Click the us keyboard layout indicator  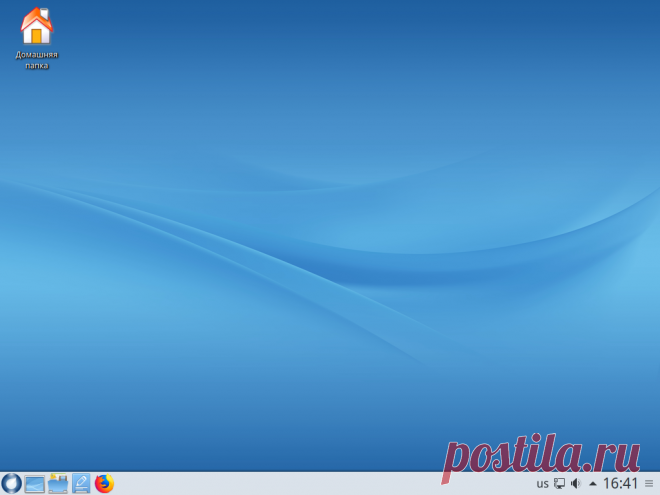542,484
